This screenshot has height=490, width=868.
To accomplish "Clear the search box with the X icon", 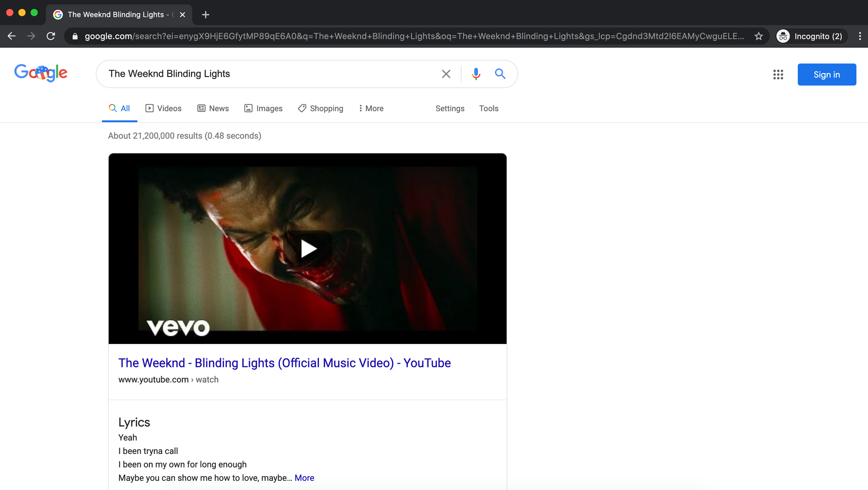I will coord(446,74).
